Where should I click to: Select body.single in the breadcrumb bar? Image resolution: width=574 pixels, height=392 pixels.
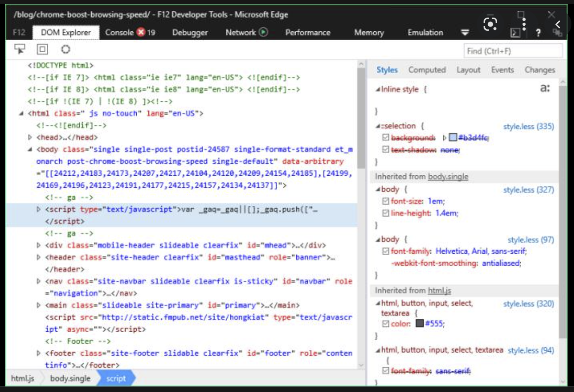click(70, 378)
